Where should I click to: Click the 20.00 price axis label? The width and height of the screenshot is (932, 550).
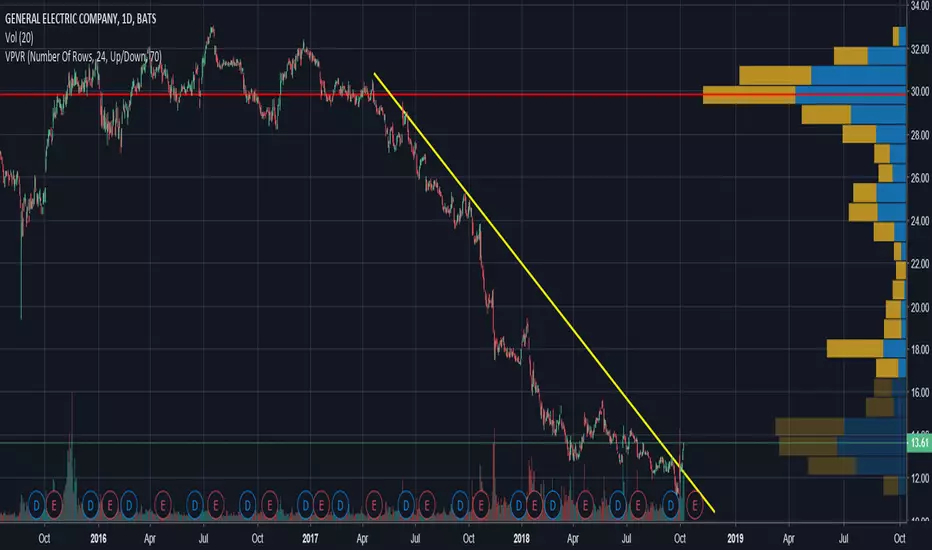point(920,307)
